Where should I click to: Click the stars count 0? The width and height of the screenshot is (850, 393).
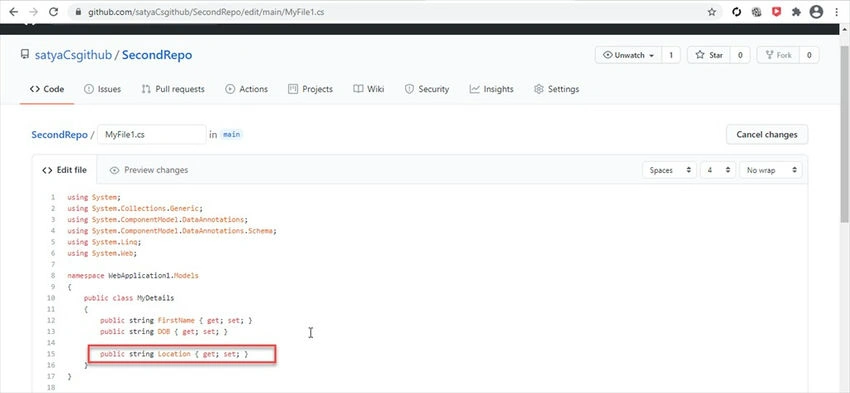[739, 55]
